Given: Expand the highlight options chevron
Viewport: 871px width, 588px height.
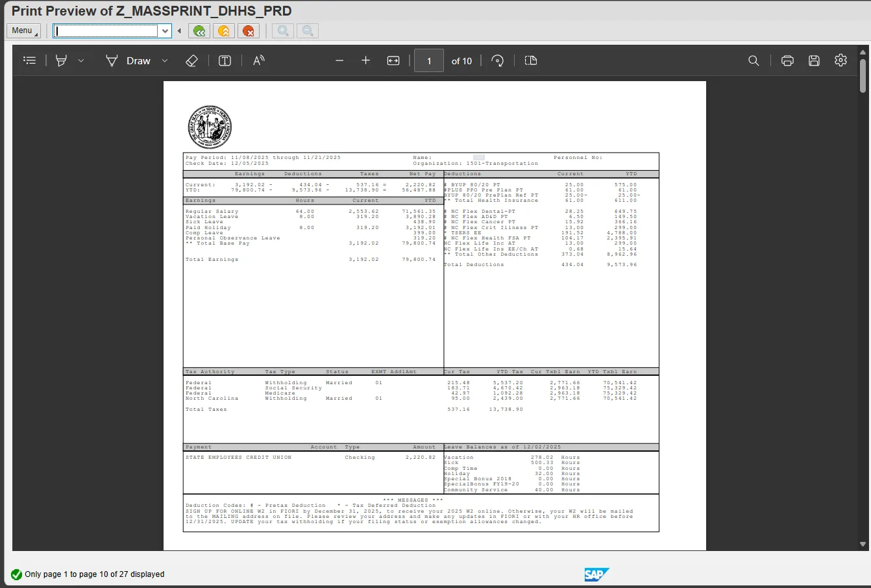Looking at the screenshot, I should click(x=81, y=60).
